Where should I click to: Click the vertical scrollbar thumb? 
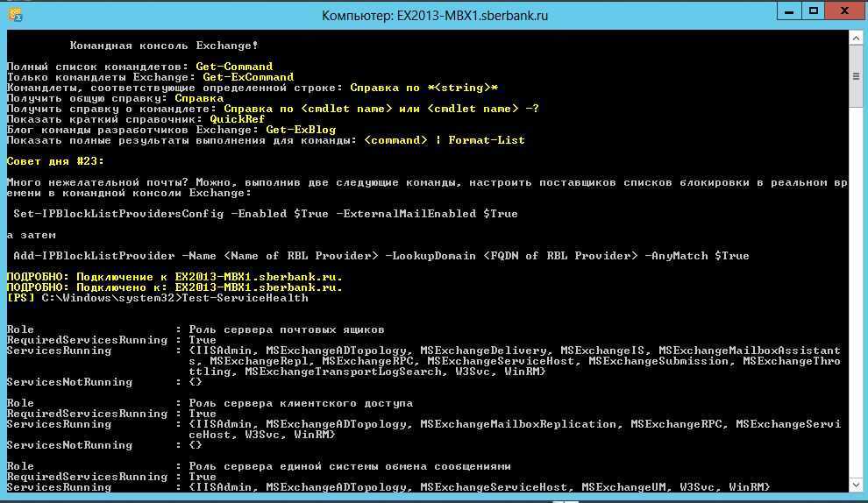pos(856,76)
